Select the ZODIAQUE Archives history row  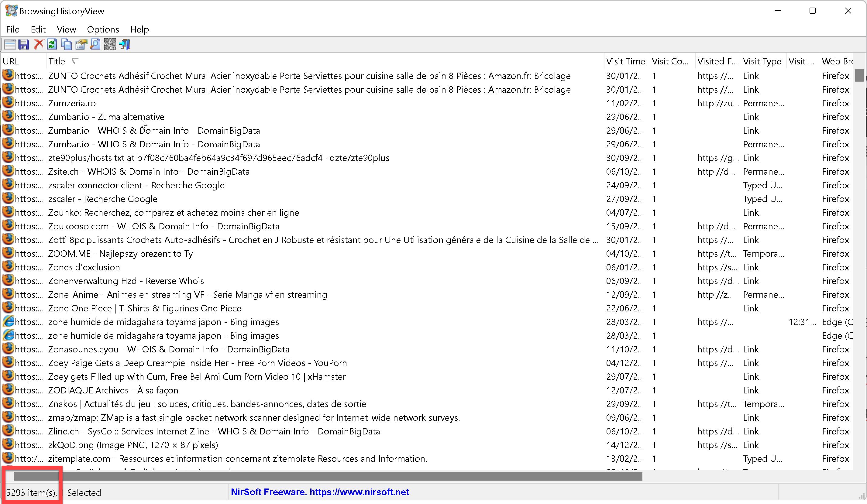click(113, 390)
